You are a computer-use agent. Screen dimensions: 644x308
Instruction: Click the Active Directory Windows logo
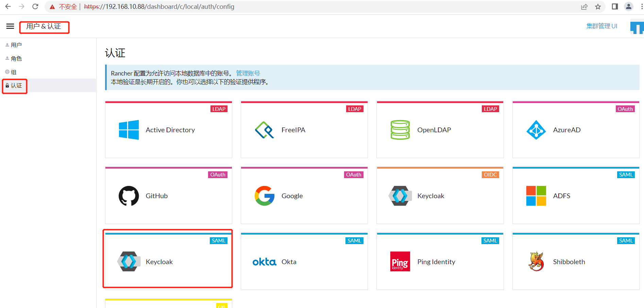coord(129,130)
